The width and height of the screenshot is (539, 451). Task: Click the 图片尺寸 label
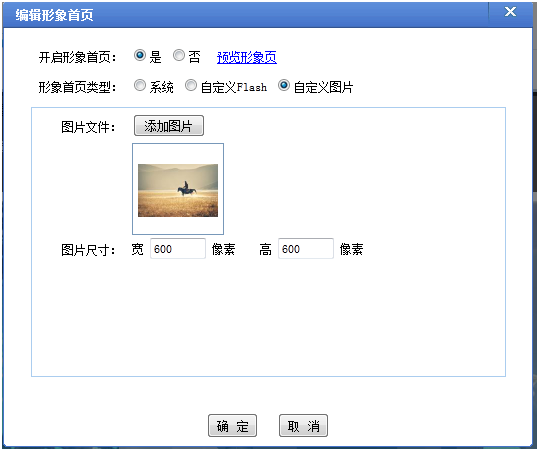coord(88,250)
